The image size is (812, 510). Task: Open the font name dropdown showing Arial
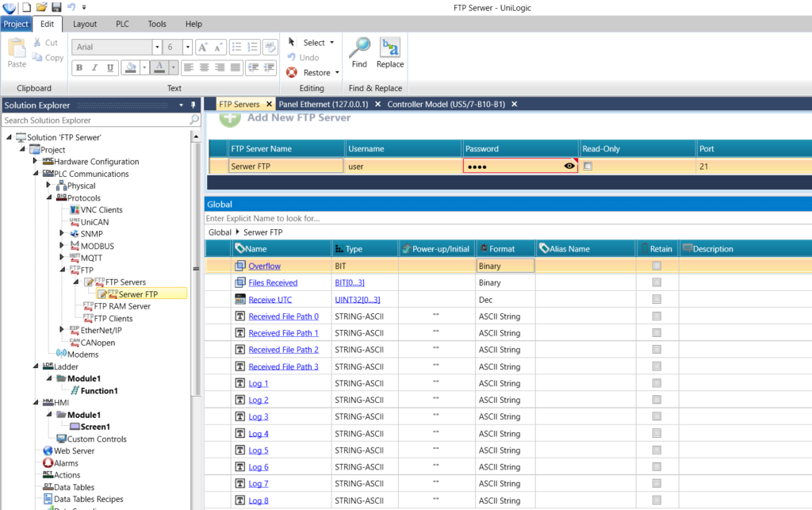point(157,47)
